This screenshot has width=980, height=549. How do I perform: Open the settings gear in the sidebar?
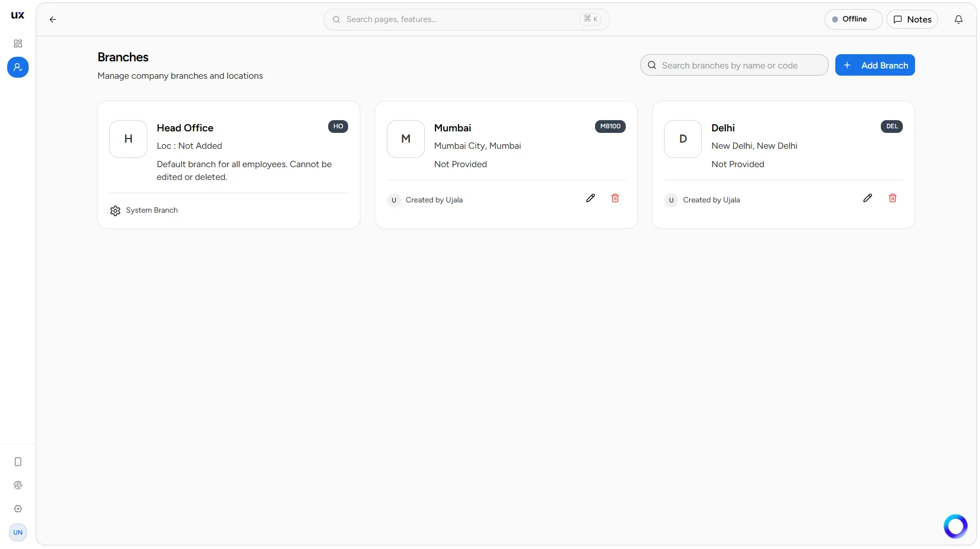(x=18, y=509)
